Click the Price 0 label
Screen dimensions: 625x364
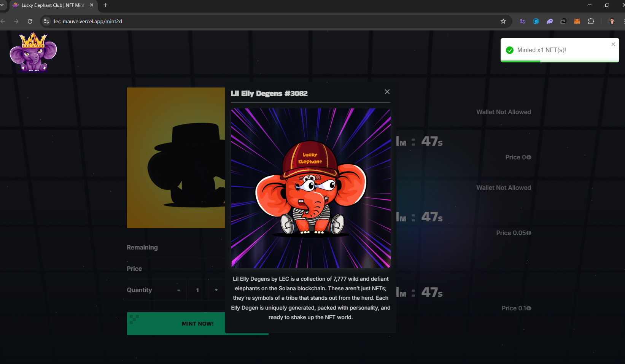click(518, 157)
